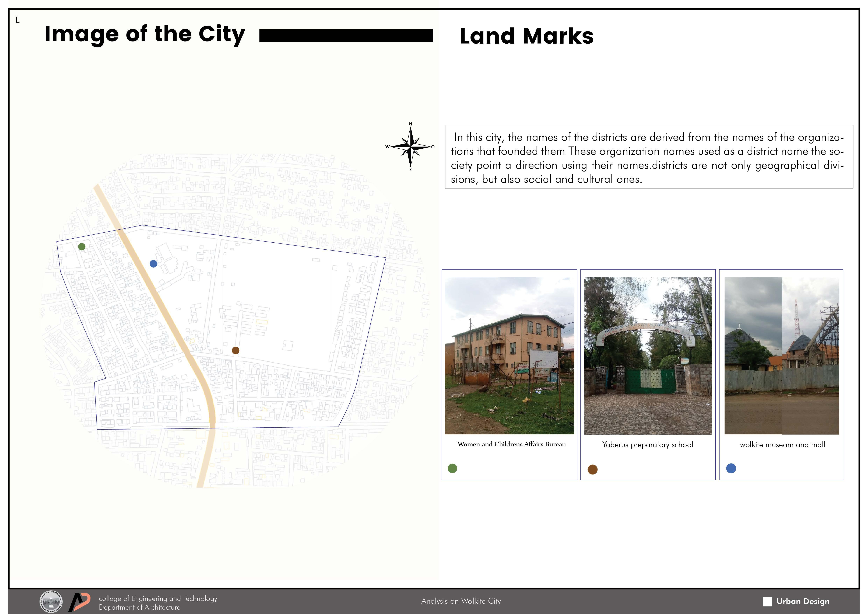
Task: Click the compass rose icon
Action: [x=411, y=147]
